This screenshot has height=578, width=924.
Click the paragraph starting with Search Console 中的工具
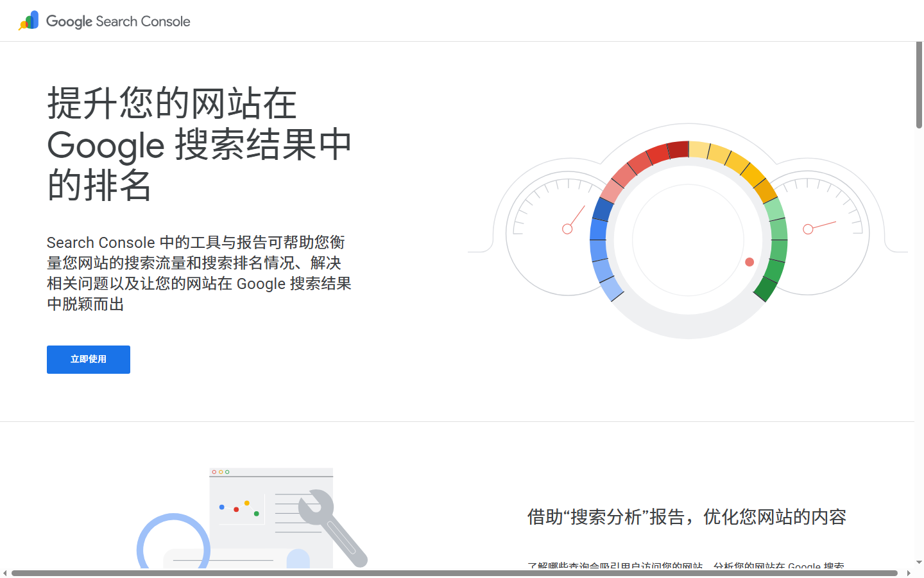199,273
